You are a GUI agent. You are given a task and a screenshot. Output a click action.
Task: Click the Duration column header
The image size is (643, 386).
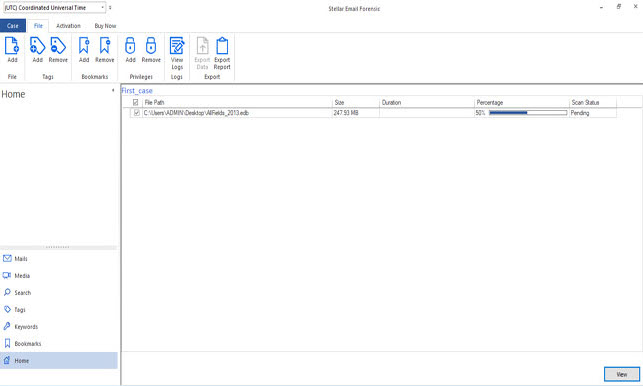[x=427, y=103]
